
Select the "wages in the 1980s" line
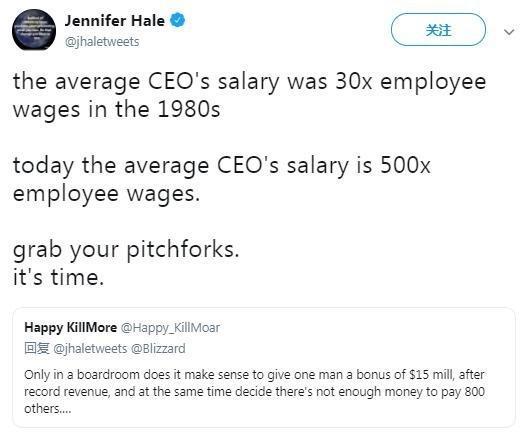116,110
